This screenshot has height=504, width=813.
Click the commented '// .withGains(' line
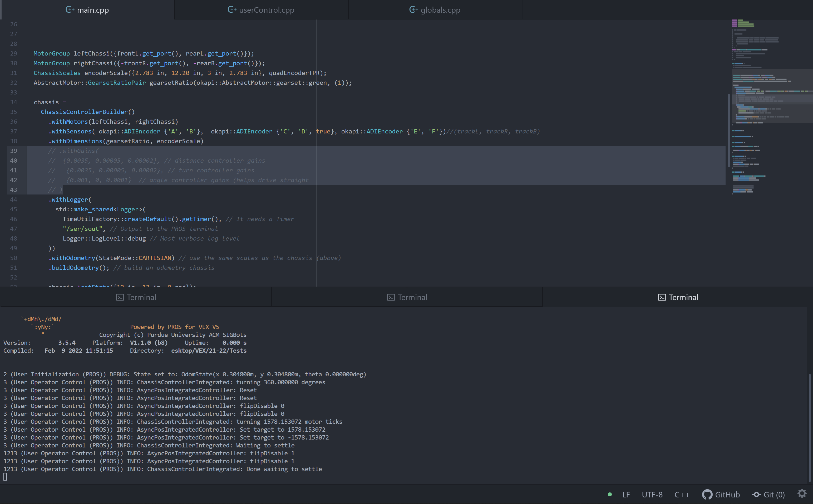click(x=73, y=151)
